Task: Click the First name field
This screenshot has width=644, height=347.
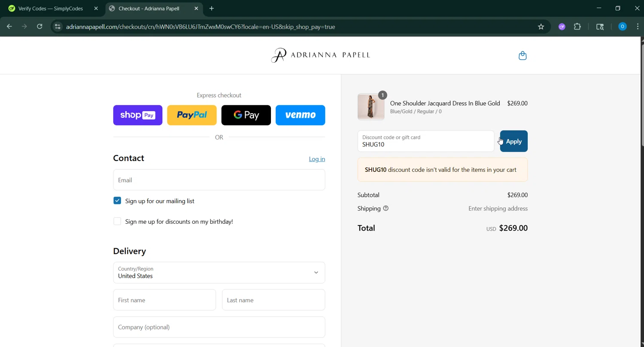Action: coord(164,300)
